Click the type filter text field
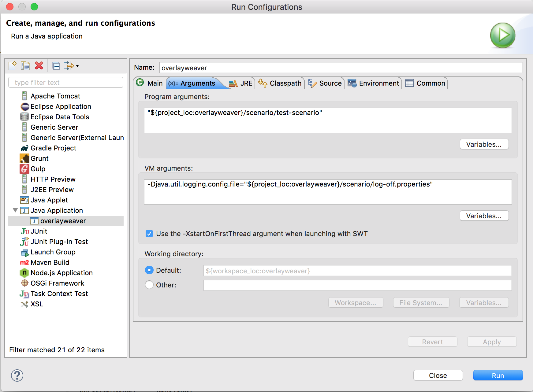 point(66,83)
